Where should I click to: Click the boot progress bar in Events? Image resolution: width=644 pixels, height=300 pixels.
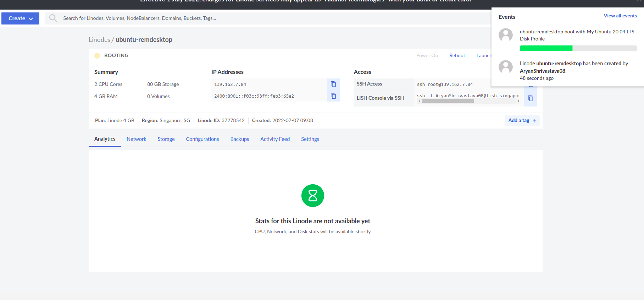(578, 48)
